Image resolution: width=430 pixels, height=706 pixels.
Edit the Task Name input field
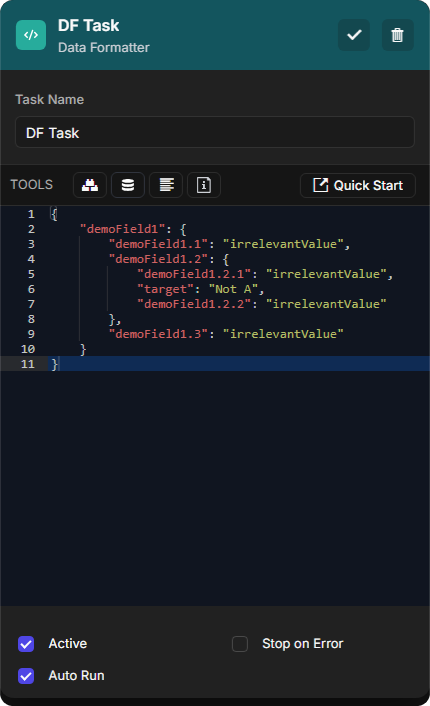coord(215,132)
